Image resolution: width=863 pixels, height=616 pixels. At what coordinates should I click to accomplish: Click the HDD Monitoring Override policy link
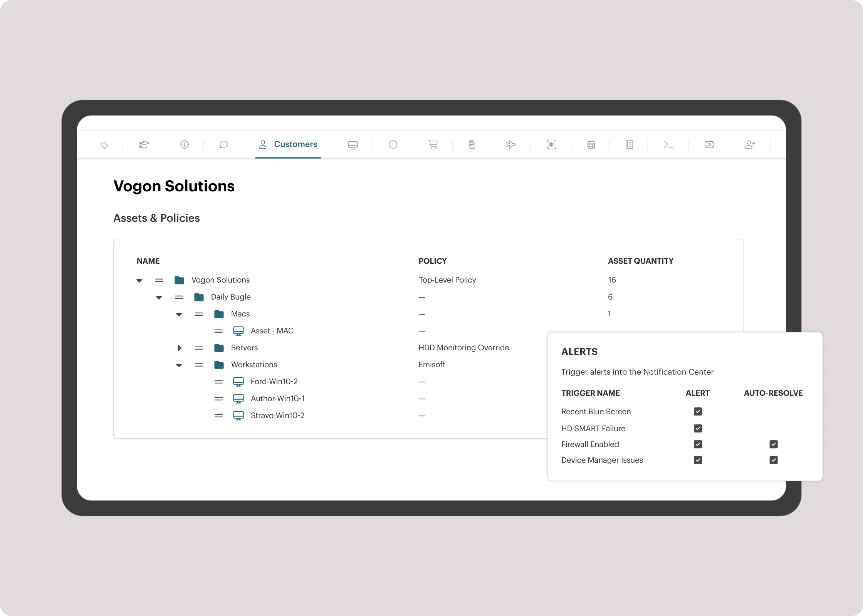tap(463, 348)
